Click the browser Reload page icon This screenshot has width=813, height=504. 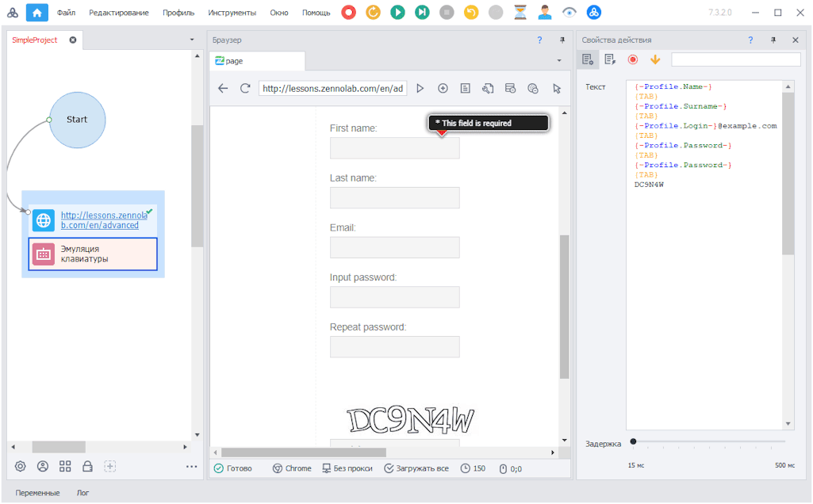245,89
